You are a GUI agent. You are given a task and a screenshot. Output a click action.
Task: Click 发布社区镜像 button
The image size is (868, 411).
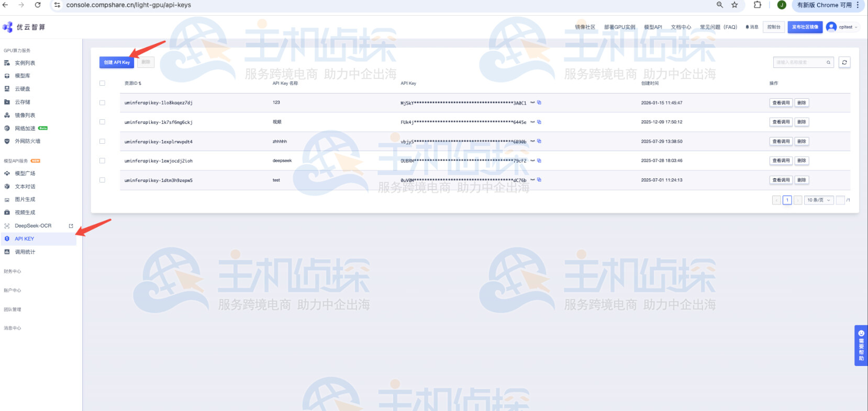(x=805, y=27)
